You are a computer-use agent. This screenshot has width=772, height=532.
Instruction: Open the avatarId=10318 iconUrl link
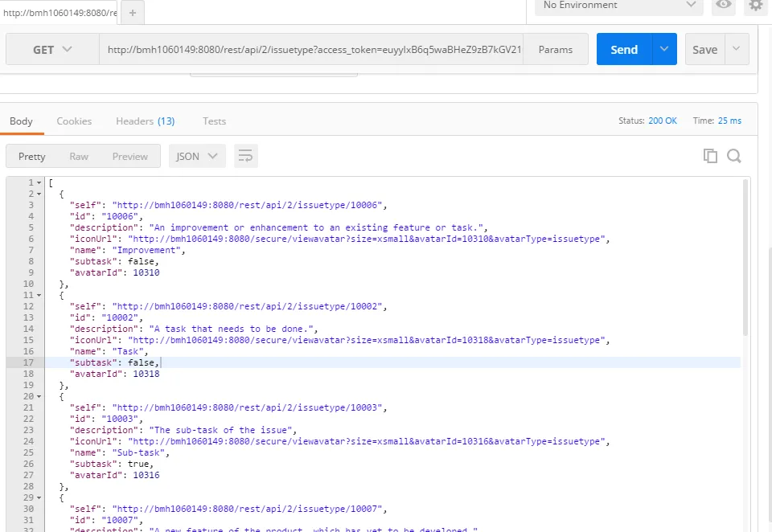[367, 340]
